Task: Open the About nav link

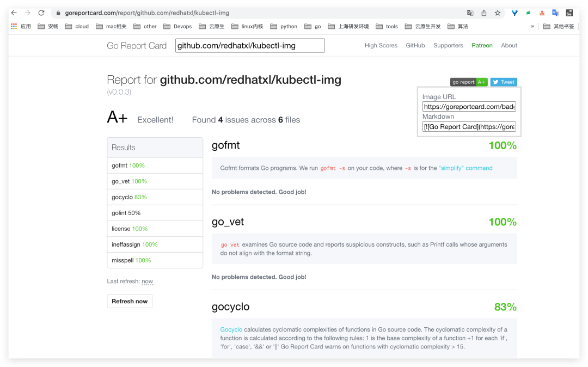Action: [x=509, y=45]
